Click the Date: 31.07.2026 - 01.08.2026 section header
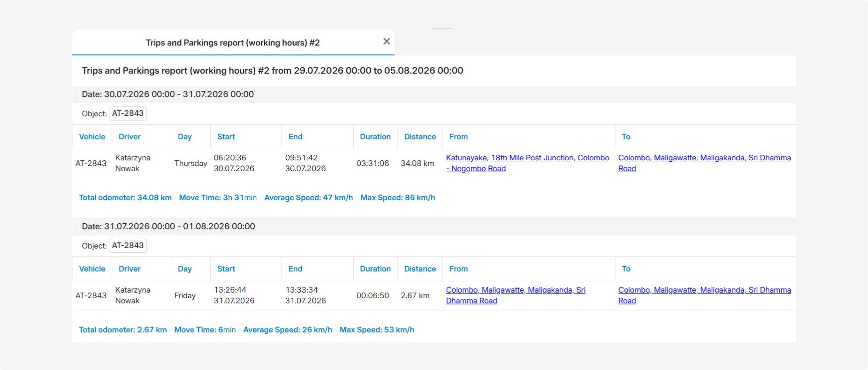This screenshot has height=370, width=868. coord(434,227)
